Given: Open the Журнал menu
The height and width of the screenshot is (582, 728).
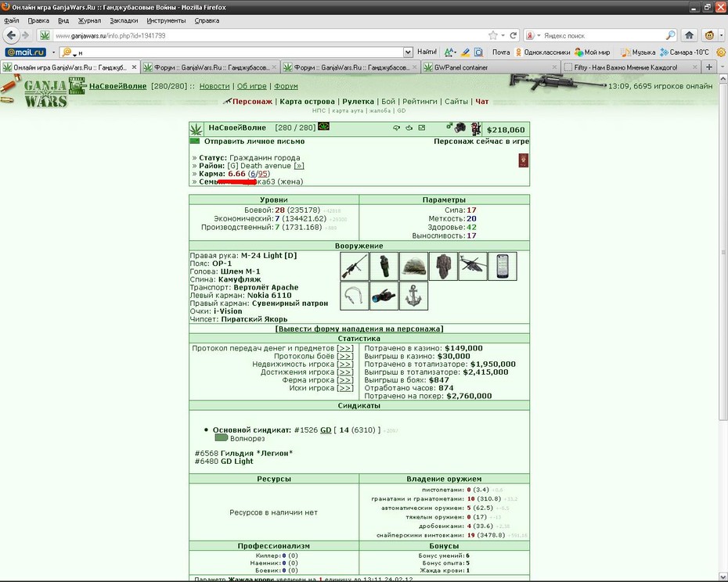Looking at the screenshot, I should (89, 20).
